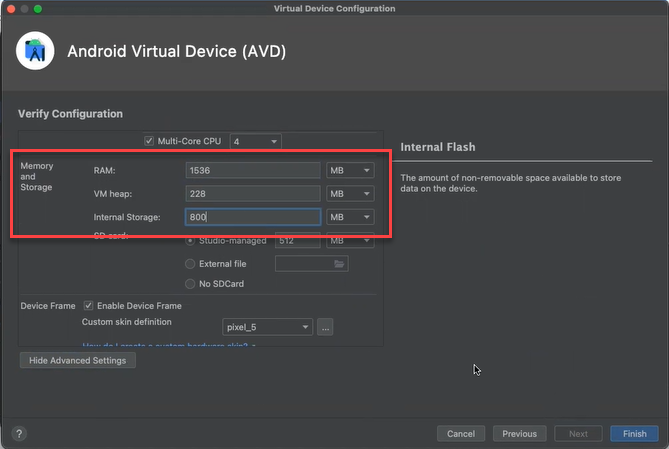
Task: Click into the RAM value field
Action: pyautogui.click(x=252, y=170)
